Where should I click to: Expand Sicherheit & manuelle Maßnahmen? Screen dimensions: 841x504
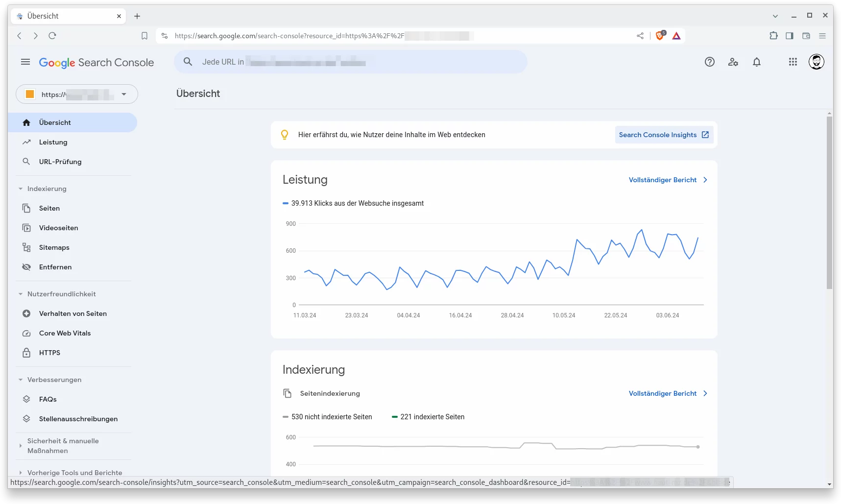[x=21, y=446]
